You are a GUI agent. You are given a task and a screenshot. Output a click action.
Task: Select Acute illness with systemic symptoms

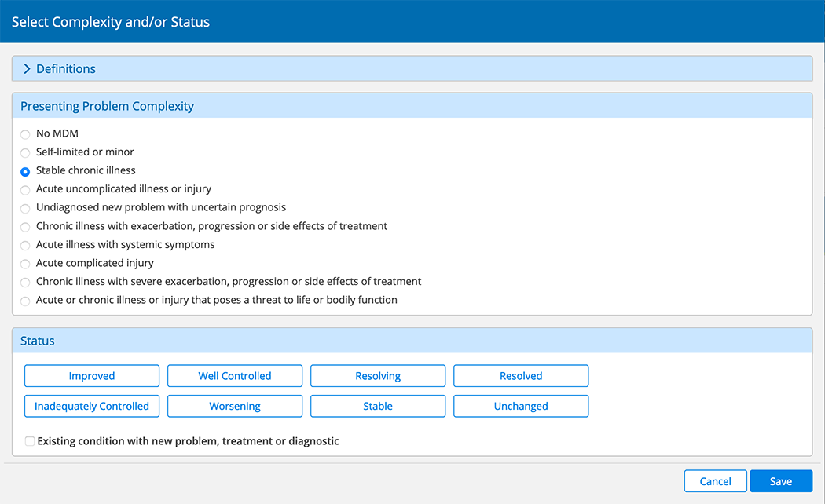coord(24,246)
